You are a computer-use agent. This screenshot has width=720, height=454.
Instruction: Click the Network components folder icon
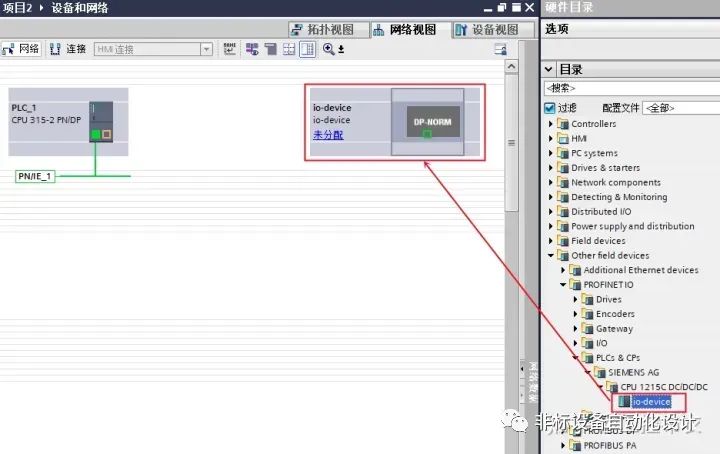[563, 182]
